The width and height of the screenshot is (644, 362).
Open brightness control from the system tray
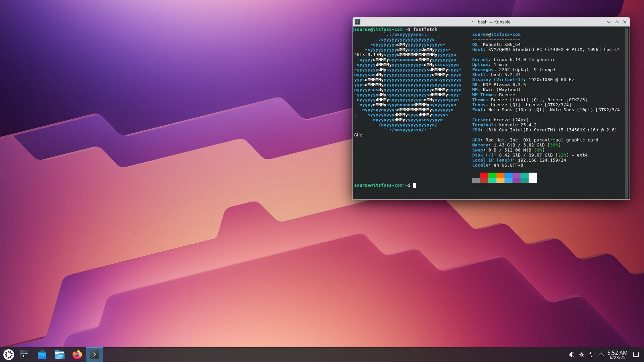581,354
